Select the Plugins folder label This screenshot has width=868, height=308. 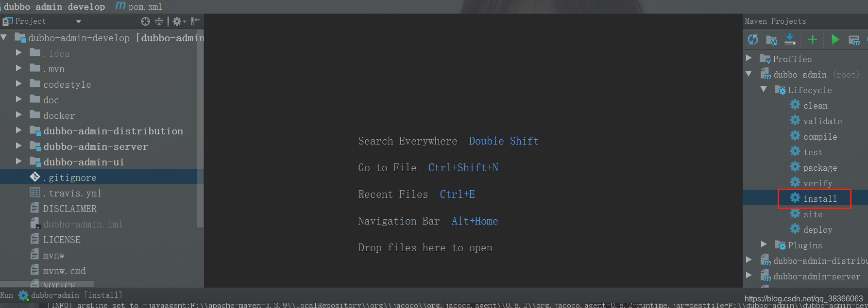pos(805,245)
